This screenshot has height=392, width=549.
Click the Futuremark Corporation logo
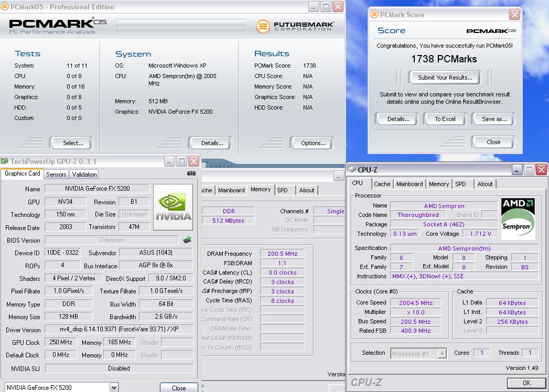295,26
